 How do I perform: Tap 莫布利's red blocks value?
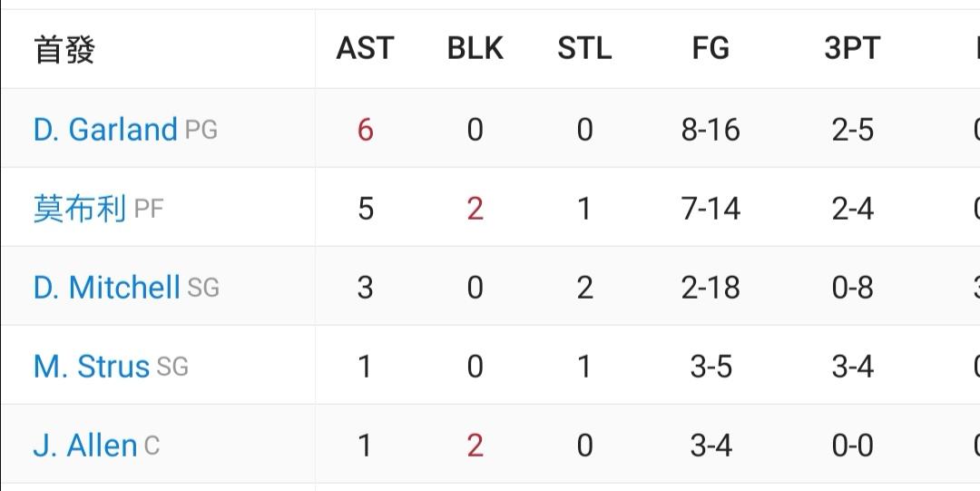point(475,210)
